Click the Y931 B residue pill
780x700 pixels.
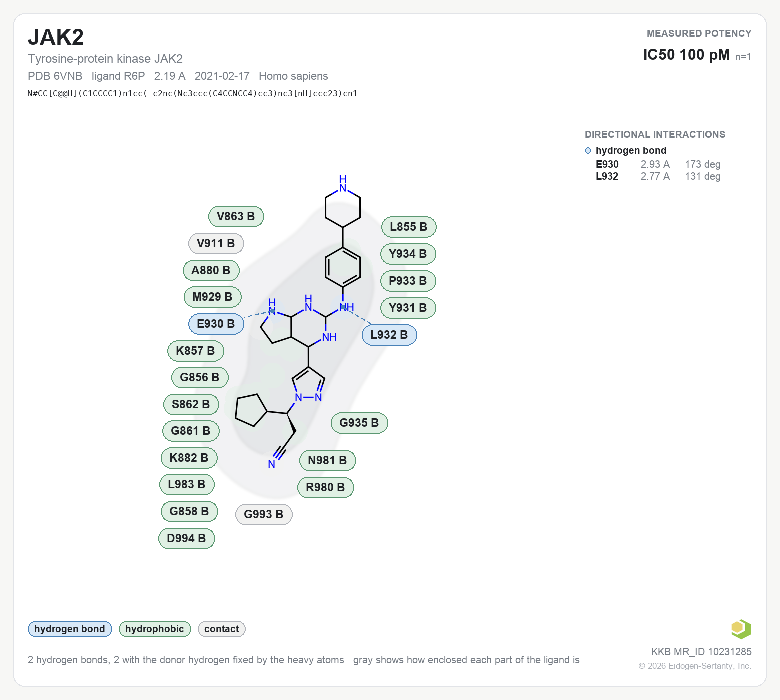click(408, 308)
